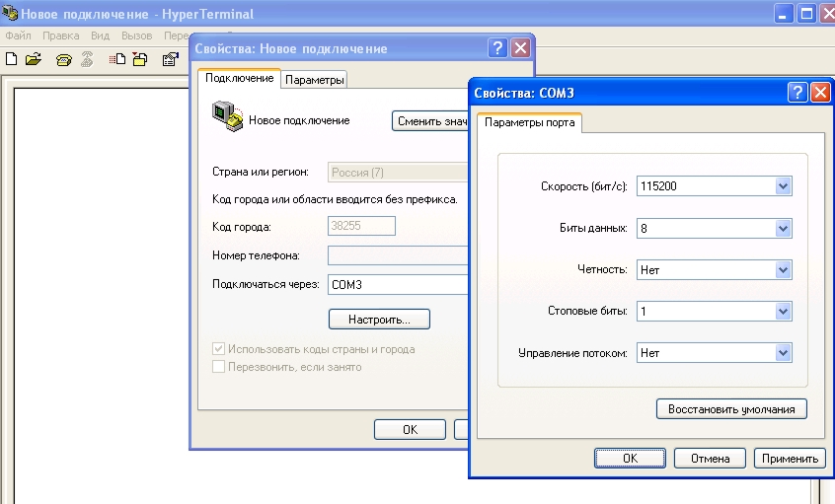This screenshot has width=835, height=504.
Task: Open the Скорость (бит/с) dropdown
Action: click(x=783, y=186)
